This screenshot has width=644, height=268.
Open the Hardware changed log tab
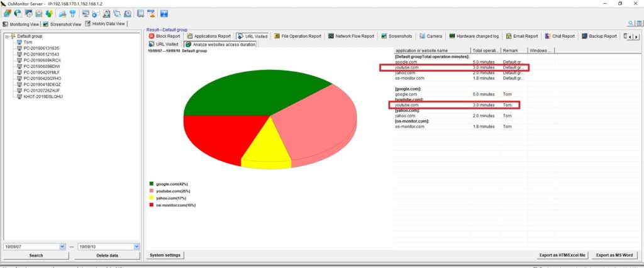(474, 36)
